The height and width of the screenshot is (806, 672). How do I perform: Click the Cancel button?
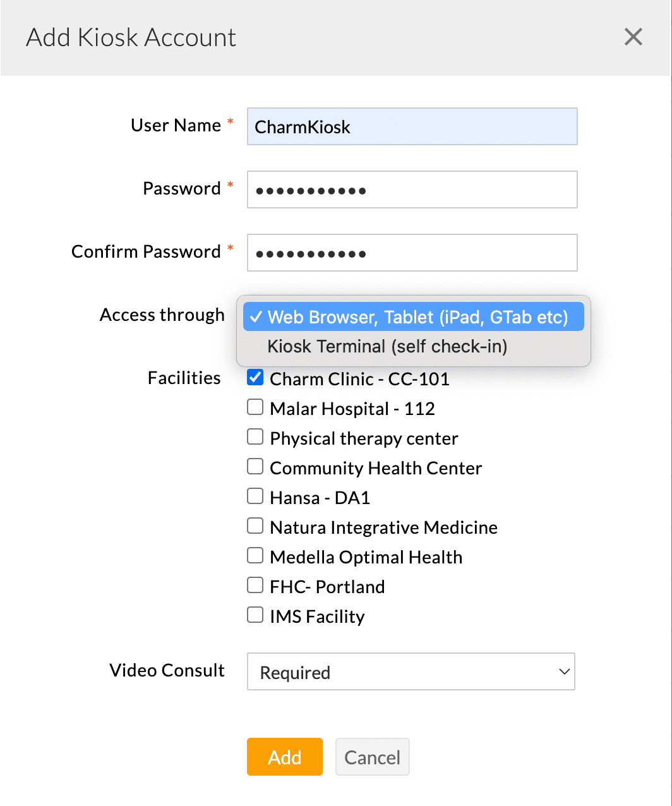click(372, 757)
